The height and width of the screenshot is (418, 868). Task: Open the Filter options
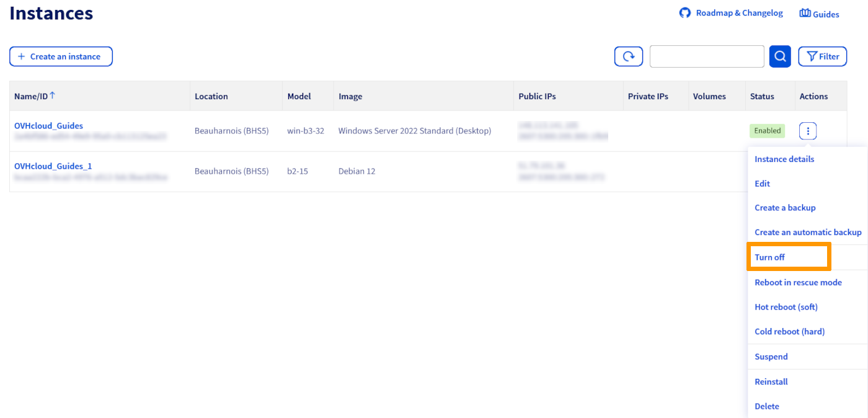[822, 56]
